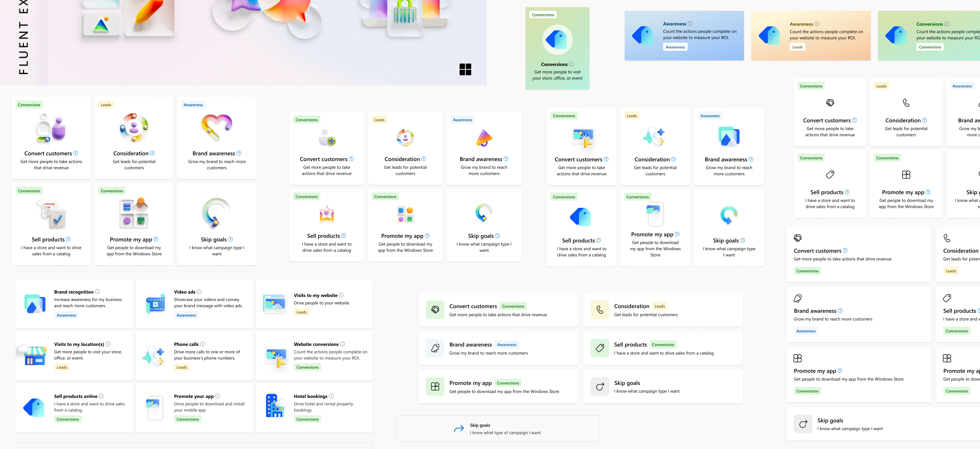The width and height of the screenshot is (980, 449).
Task: Click the Leads tag under Phone calls
Action: pyautogui.click(x=182, y=367)
